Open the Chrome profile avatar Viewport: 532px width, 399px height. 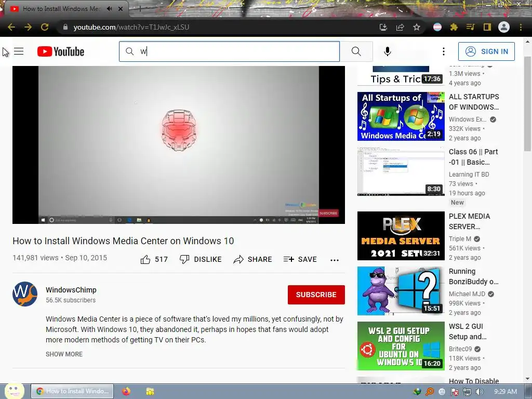point(504,27)
